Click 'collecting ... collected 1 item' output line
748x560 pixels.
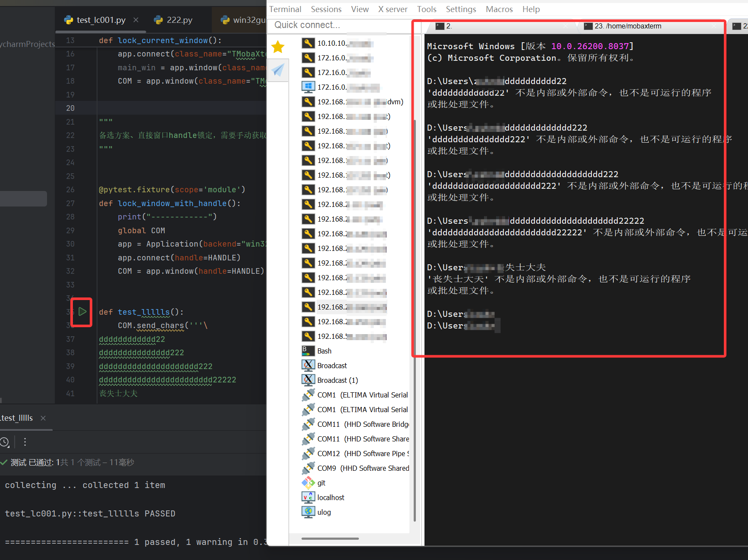(x=85, y=485)
